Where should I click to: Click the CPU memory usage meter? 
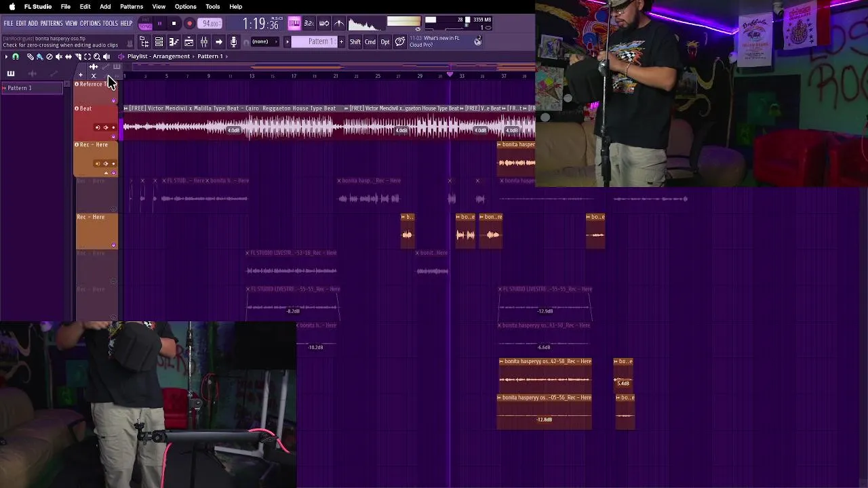458,24
